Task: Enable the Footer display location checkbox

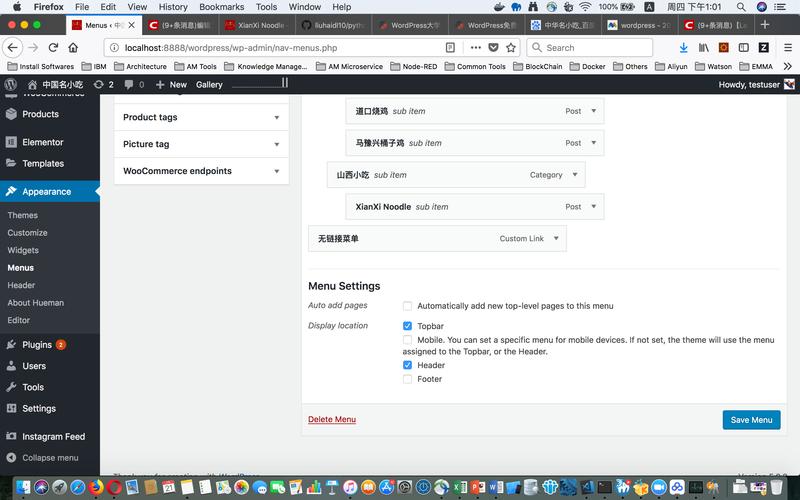Action: (x=407, y=379)
